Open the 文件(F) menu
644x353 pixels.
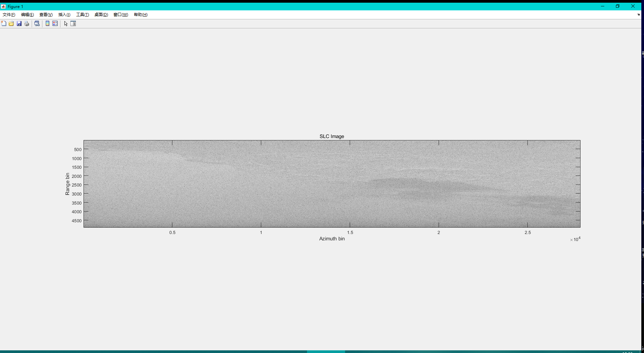coord(9,15)
